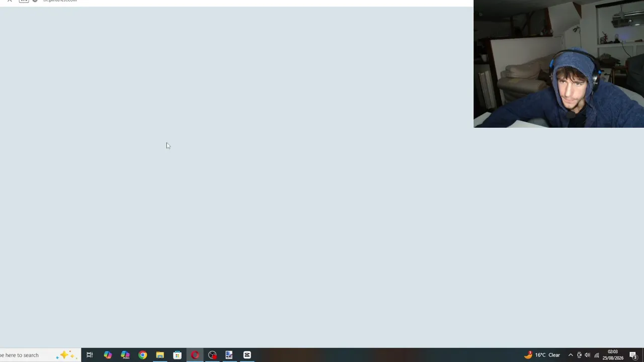The image size is (644, 362).
Task: Focus the Windows taskbar search box
Action: coord(39,355)
